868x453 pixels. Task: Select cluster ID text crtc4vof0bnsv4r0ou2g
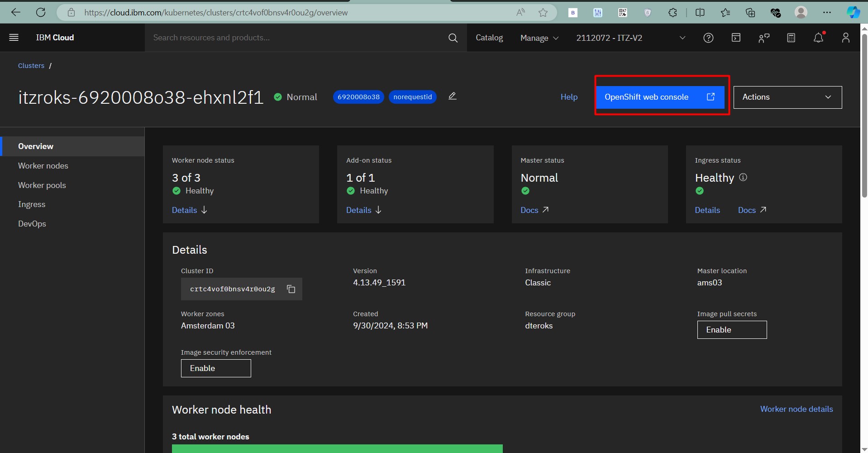(232, 289)
